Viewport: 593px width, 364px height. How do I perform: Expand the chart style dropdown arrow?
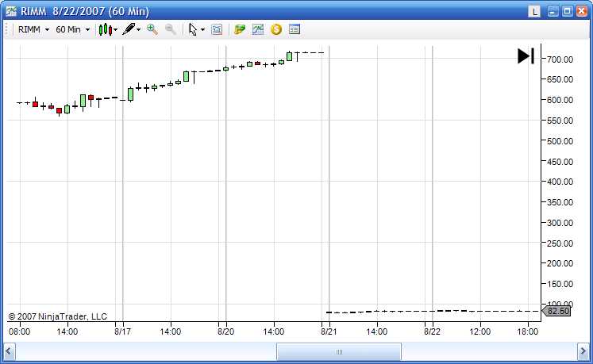116,29
